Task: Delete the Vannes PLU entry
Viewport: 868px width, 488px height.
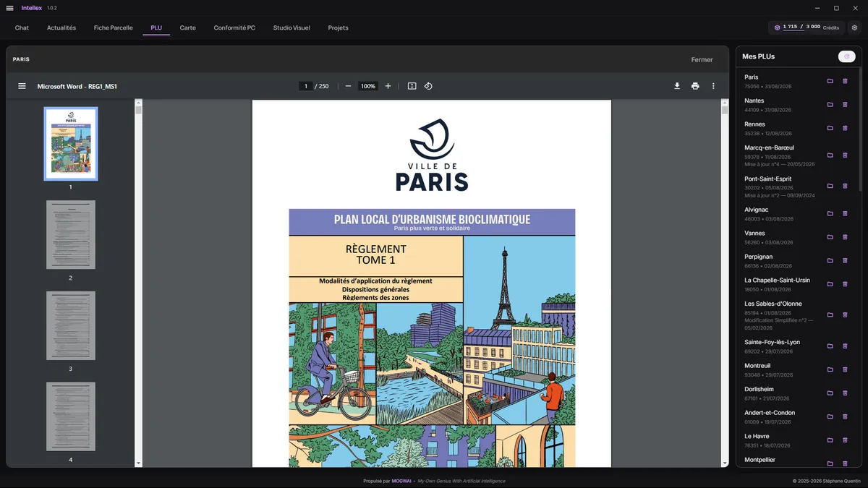Action: click(845, 237)
